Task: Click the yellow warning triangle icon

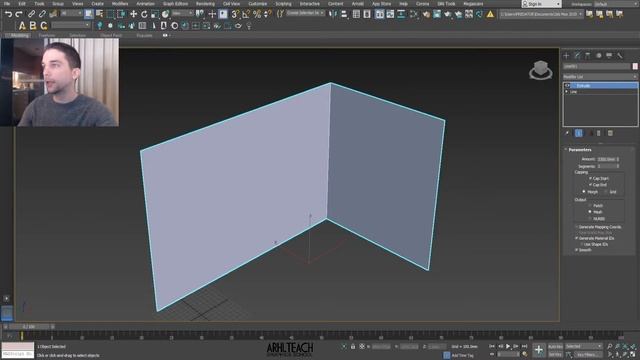Action: [x=490, y=14]
